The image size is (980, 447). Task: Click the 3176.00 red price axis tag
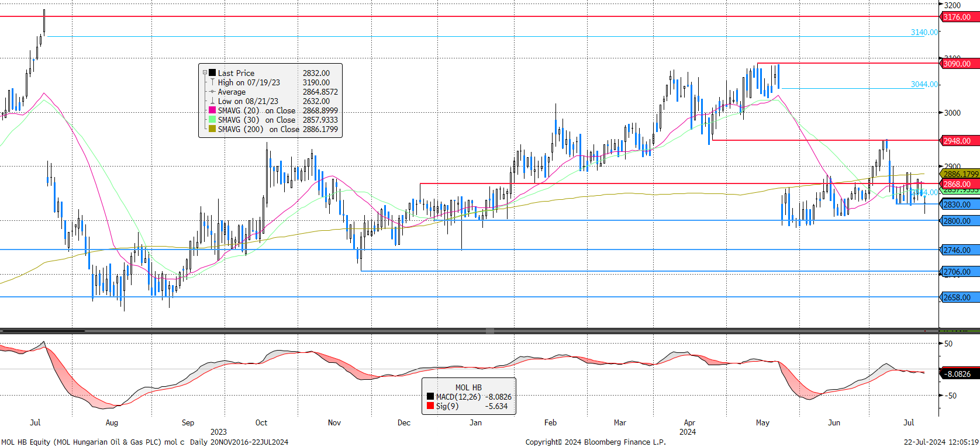959,17
